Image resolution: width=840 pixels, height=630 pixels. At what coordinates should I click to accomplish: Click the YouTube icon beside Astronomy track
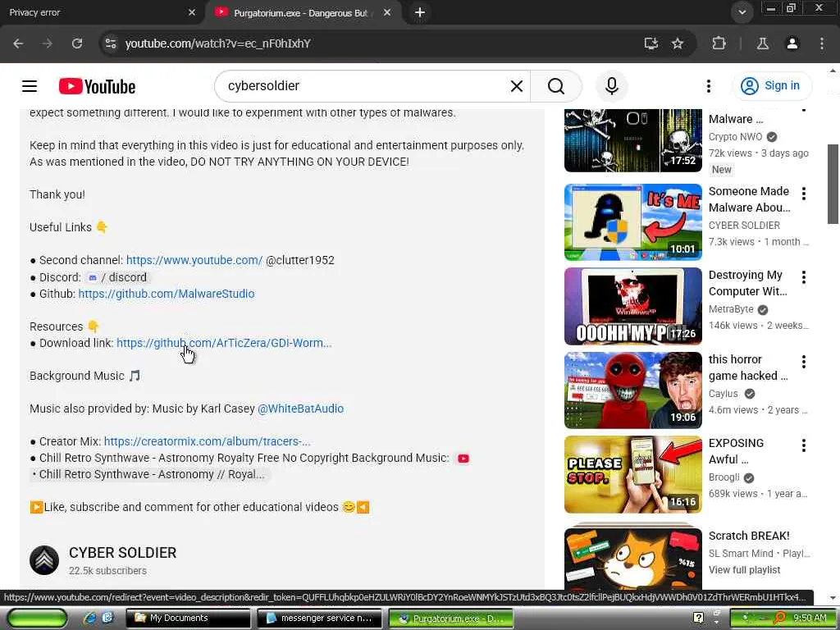pyautogui.click(x=463, y=459)
